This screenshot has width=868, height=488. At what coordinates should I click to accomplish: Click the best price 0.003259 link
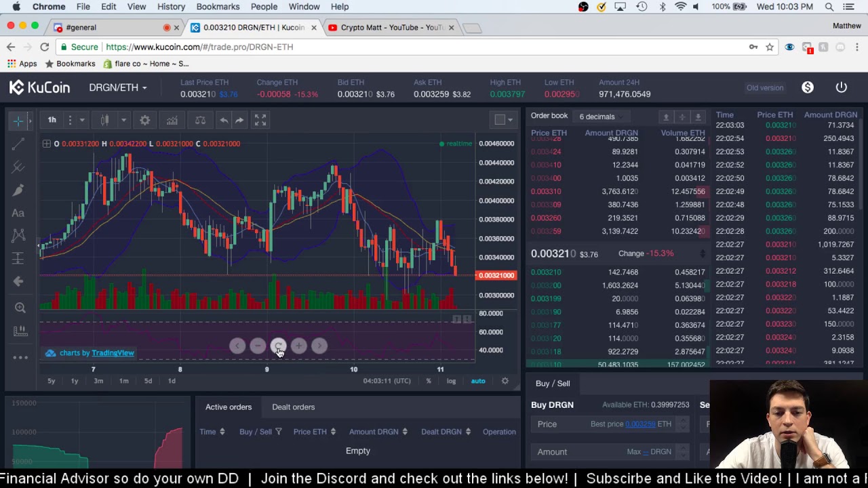coord(640,424)
